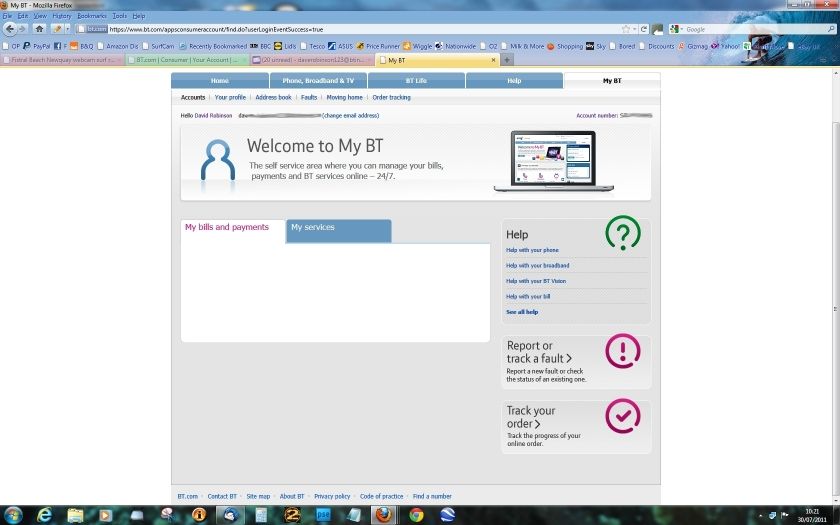
Task: Bookmark this page with the star icon
Action: pos(626,29)
